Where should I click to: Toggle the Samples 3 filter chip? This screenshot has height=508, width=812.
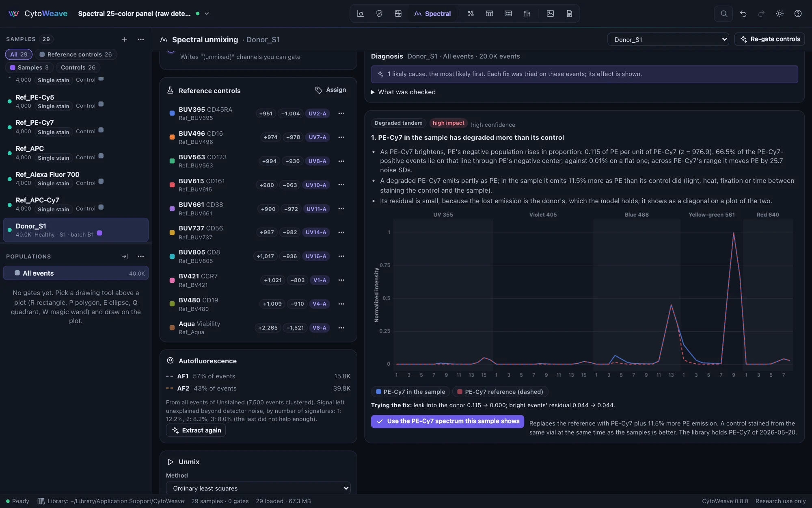[x=29, y=67]
